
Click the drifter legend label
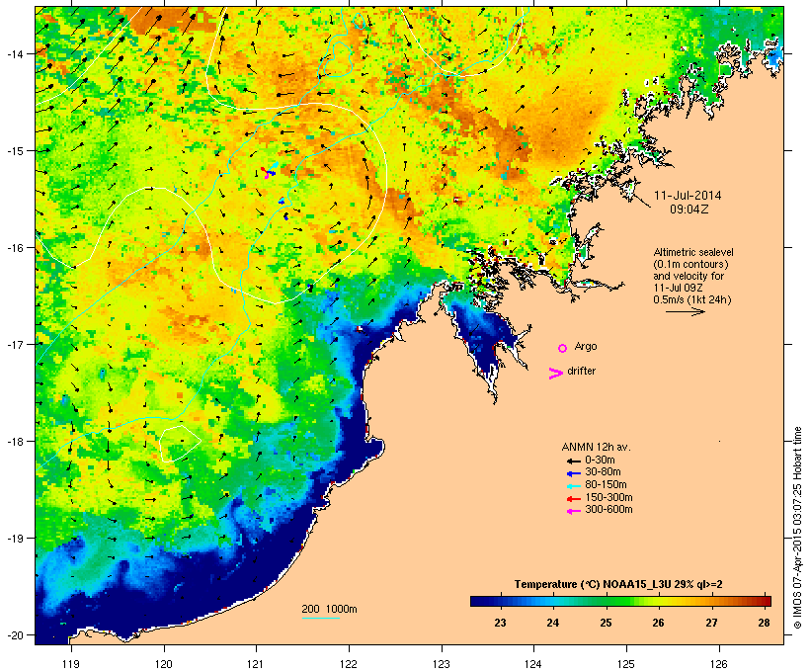pos(581,372)
